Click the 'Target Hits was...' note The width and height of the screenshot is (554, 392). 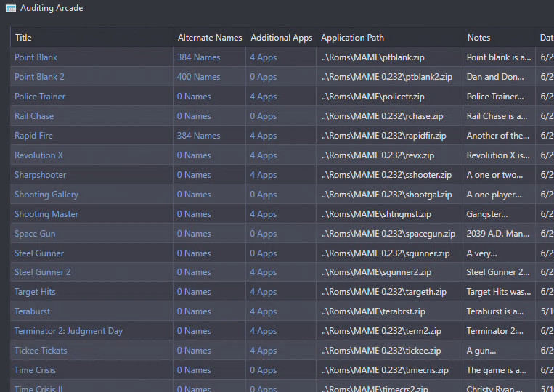point(499,292)
